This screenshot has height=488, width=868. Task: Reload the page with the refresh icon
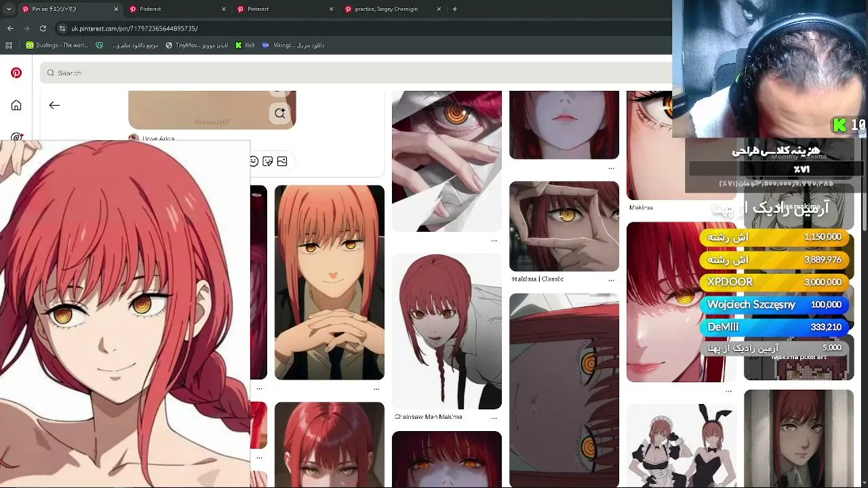coord(43,28)
